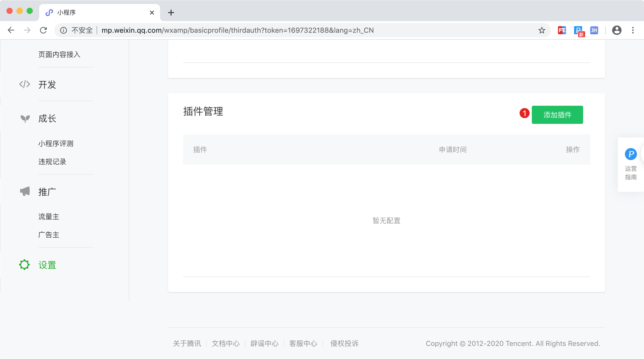The height and width of the screenshot is (359, 644).
Task: Reload the page with refresh button
Action: (44, 30)
